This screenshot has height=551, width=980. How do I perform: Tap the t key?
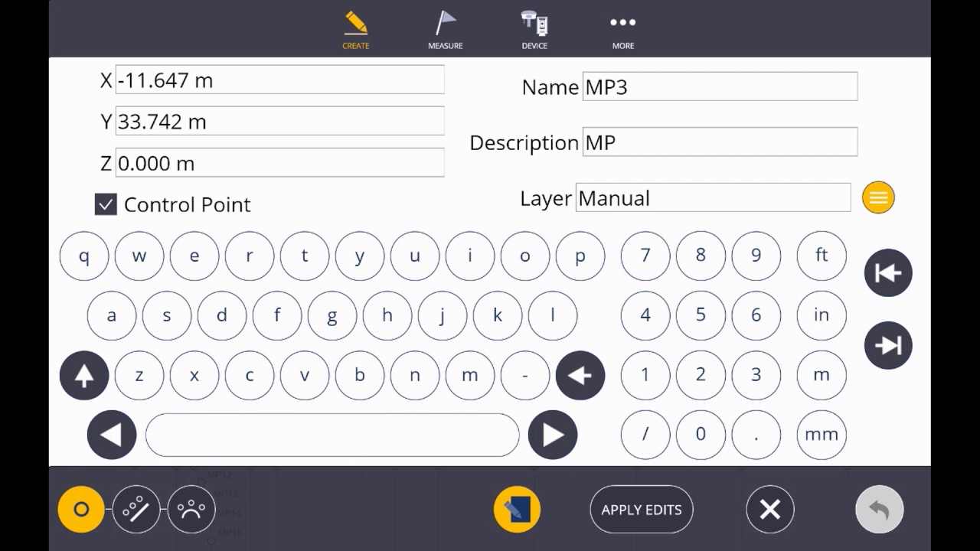[305, 256]
